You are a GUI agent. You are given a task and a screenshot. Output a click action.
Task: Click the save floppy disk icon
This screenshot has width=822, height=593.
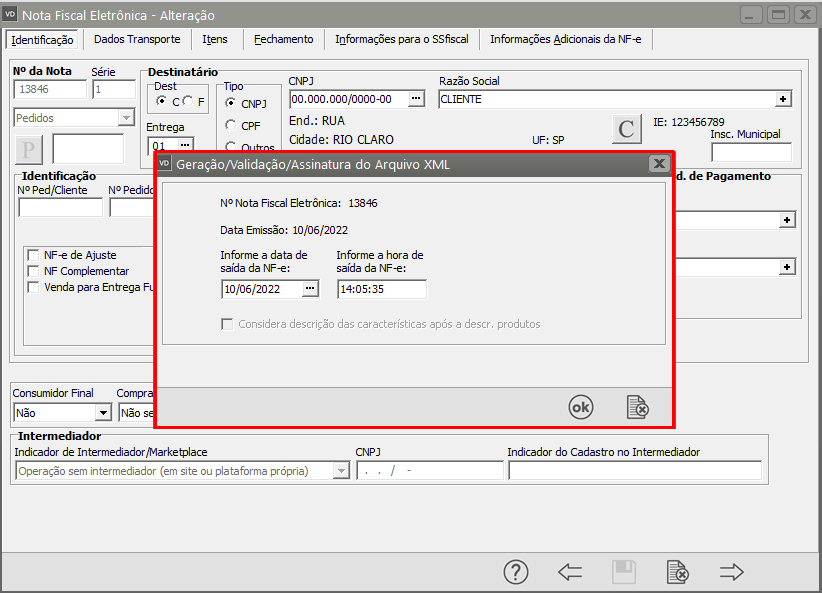pos(624,572)
